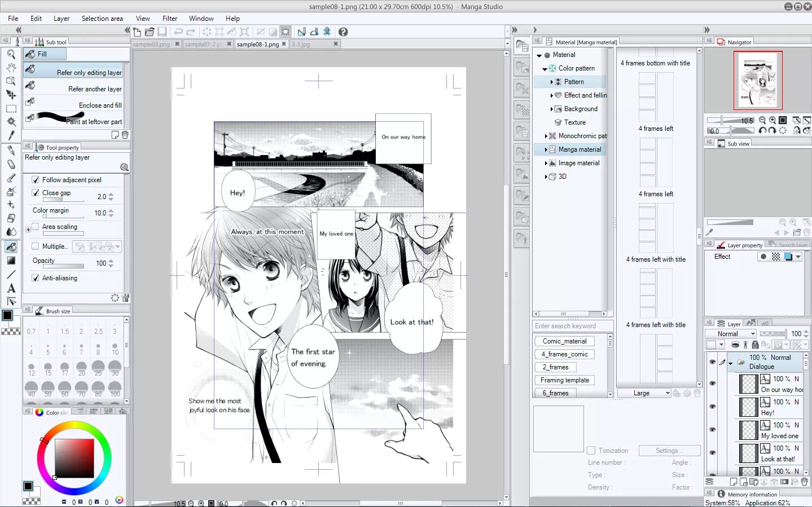The image size is (812, 507).
Task: Select the Gradient tool in the toolbar
Action: tap(11, 260)
